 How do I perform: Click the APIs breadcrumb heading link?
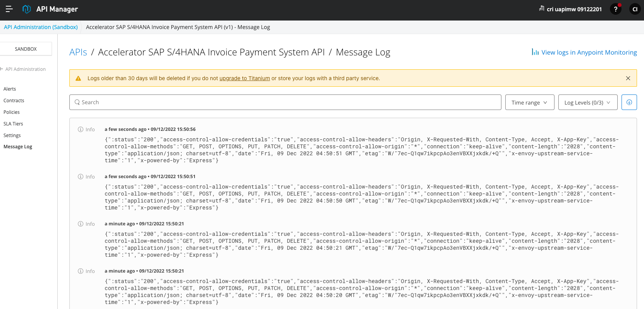(x=78, y=52)
